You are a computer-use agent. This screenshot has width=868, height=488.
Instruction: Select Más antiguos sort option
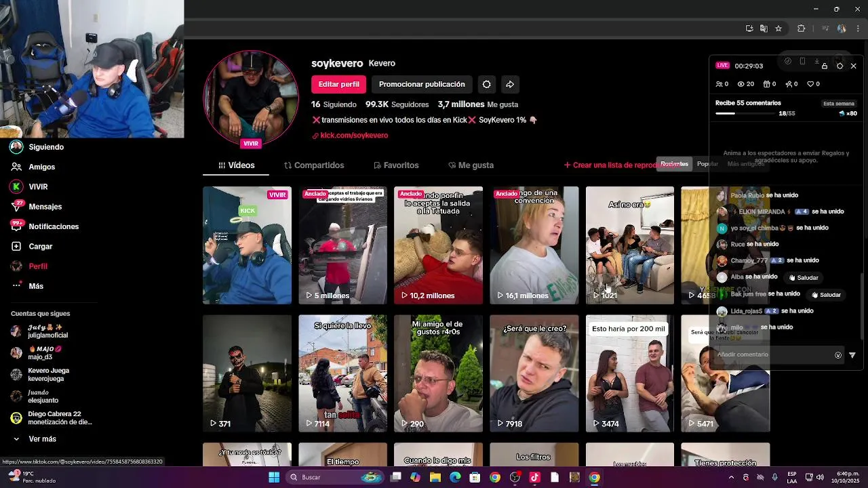pos(745,164)
